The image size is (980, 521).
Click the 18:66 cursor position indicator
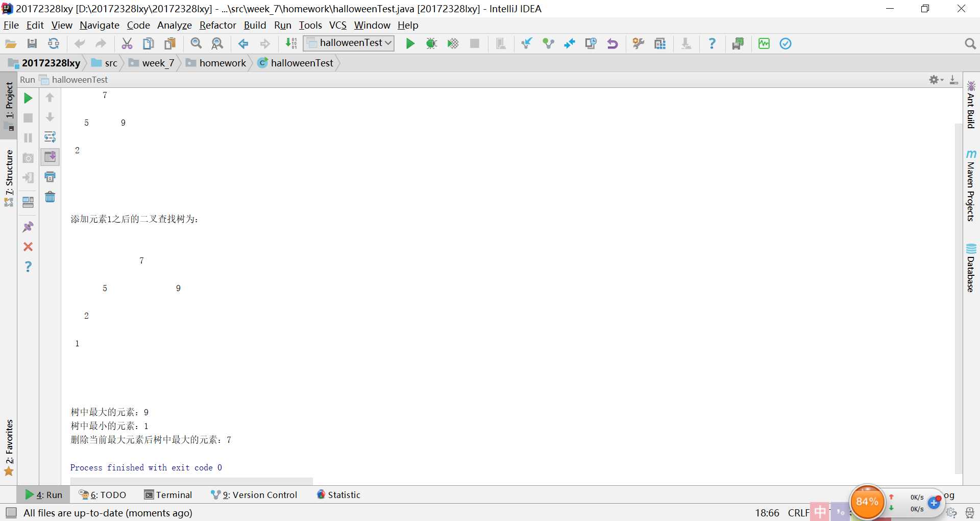click(x=767, y=513)
